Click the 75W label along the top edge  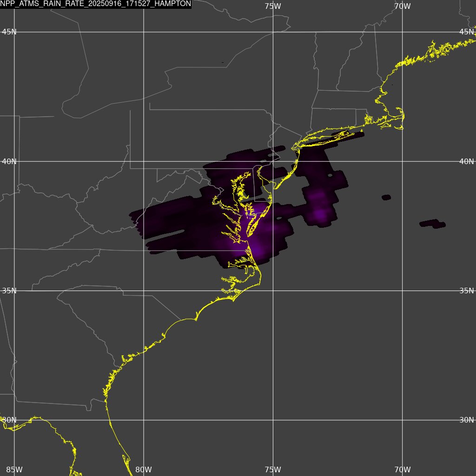pyautogui.click(x=273, y=6)
